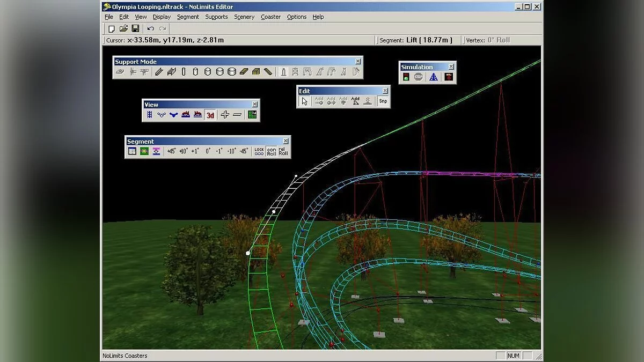Screen dimensions: 644x362
Task: Apply -1 degree roll
Action: (x=219, y=151)
